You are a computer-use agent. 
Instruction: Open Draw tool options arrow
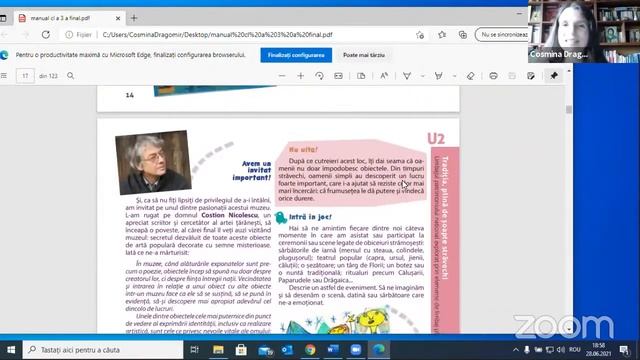tap(422, 76)
